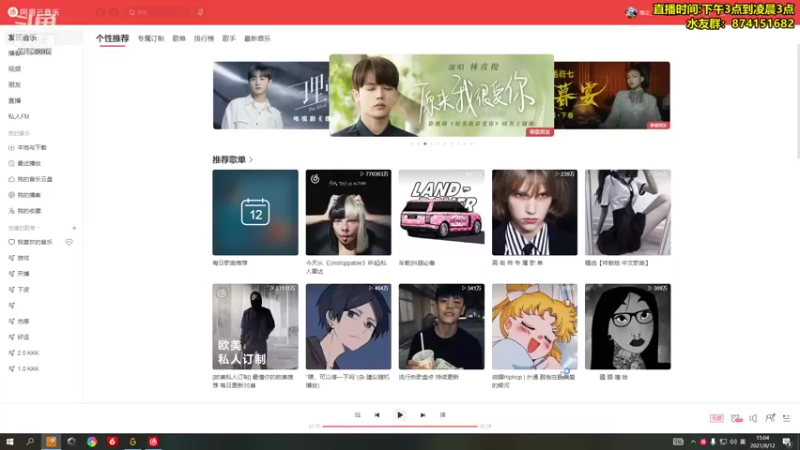This screenshot has width=800, height=450.
Task: Open 朋友 in the sidebar
Action: pyautogui.click(x=14, y=85)
